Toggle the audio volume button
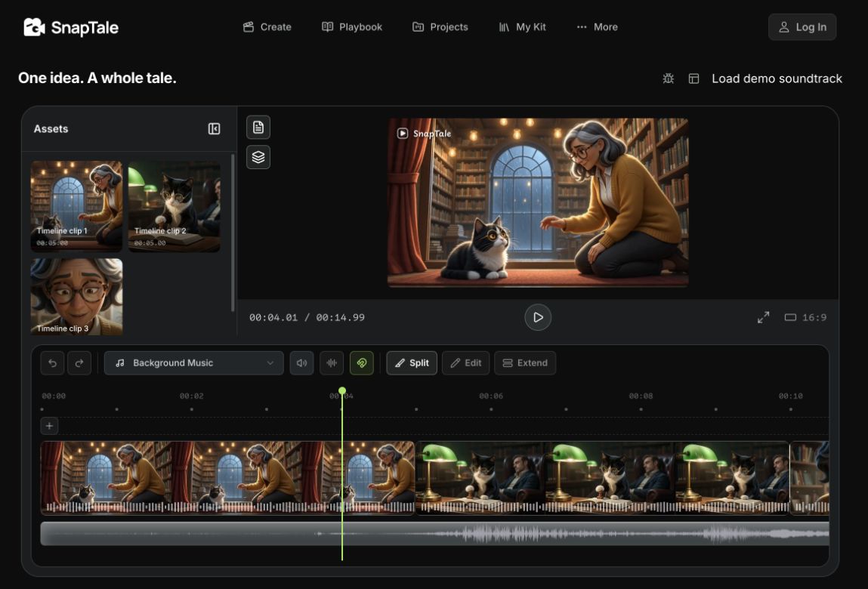This screenshot has width=868, height=589. (301, 363)
